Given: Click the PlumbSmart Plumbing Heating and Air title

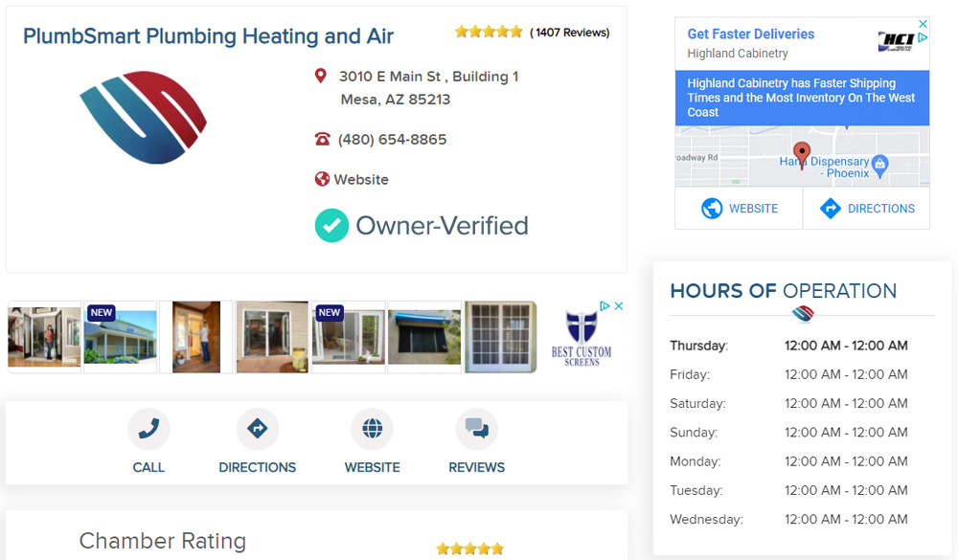Looking at the screenshot, I should pyautogui.click(x=208, y=36).
